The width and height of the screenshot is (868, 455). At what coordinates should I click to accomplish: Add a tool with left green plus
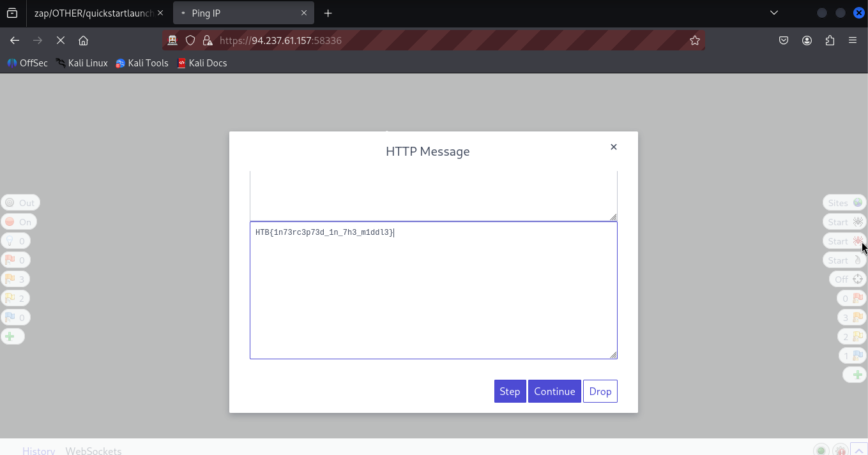10,336
